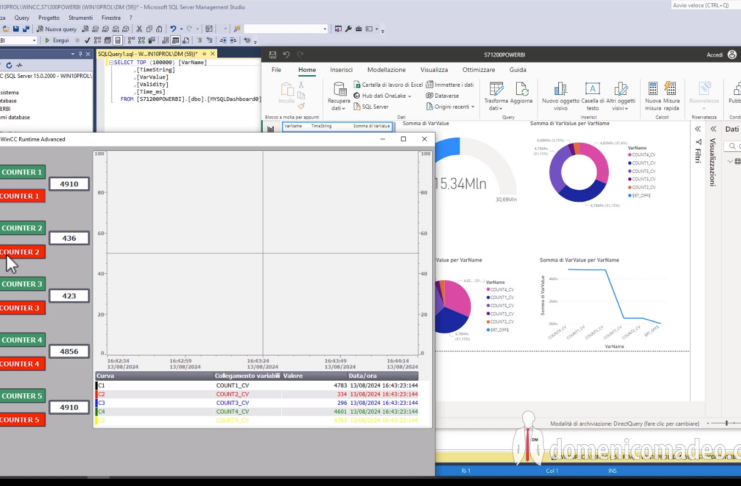The height and width of the screenshot is (486, 741).
Task: Click the Save icon in the SSMS toolbar
Action: pyautogui.click(x=16, y=29)
